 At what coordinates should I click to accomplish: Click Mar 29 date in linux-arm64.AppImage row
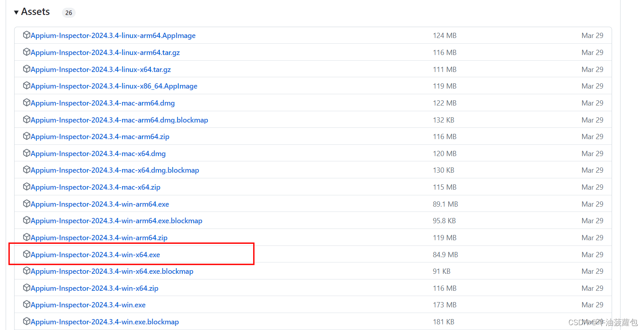click(x=592, y=36)
